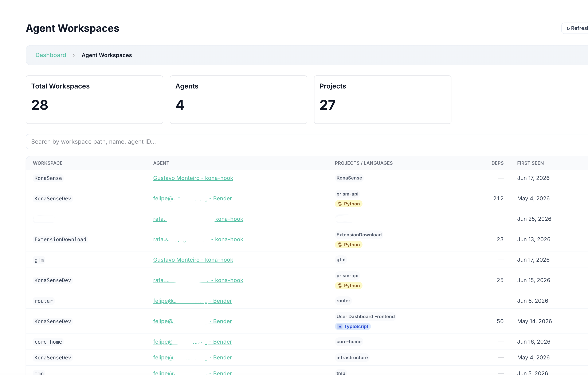Click the gfm workspace name cell

click(x=39, y=260)
